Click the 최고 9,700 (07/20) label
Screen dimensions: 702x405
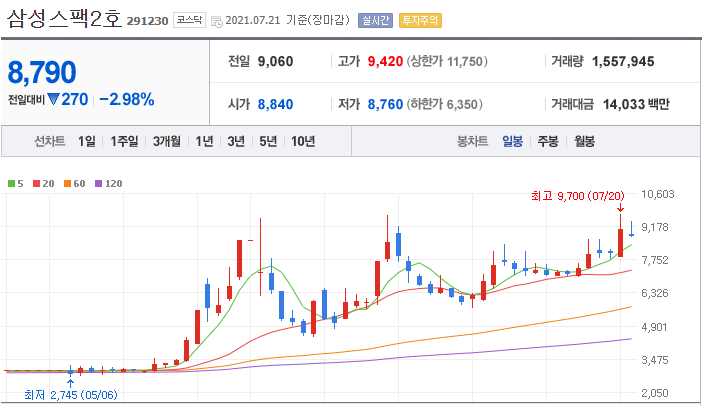[x=578, y=196]
